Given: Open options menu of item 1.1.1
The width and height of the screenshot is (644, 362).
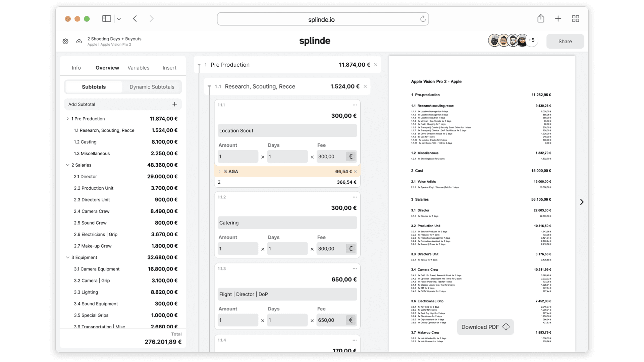Looking at the screenshot, I should coord(355,105).
